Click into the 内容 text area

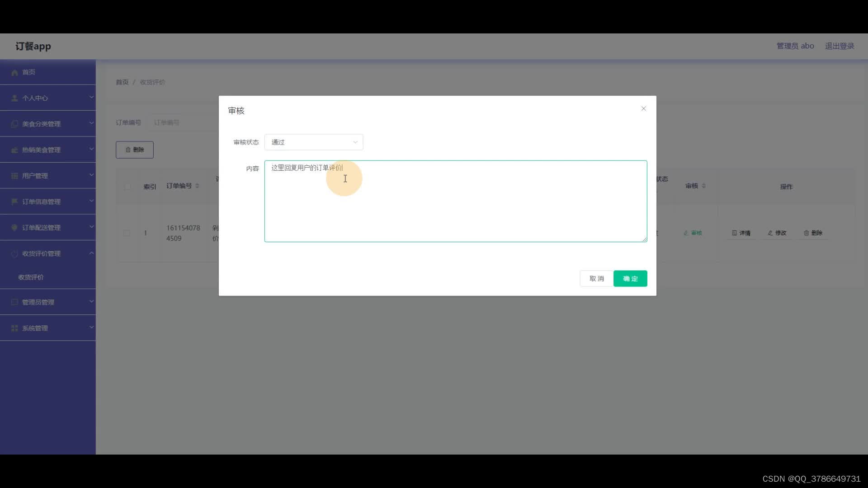[456, 201]
